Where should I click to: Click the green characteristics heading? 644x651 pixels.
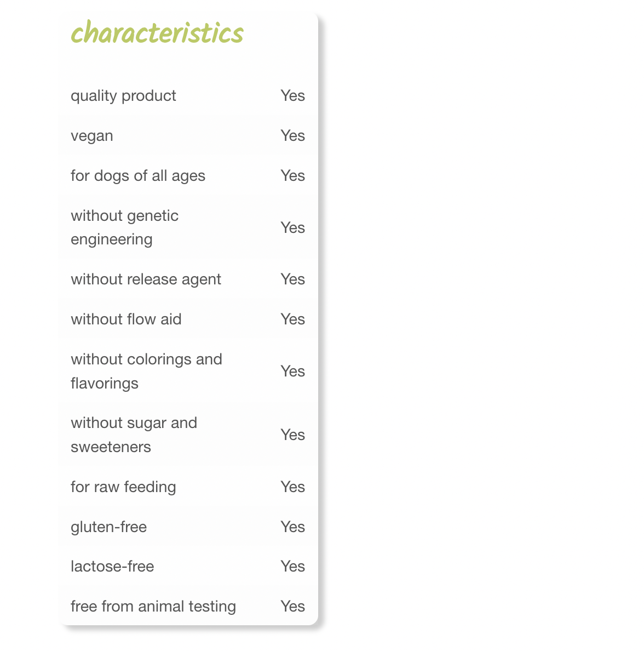(157, 33)
